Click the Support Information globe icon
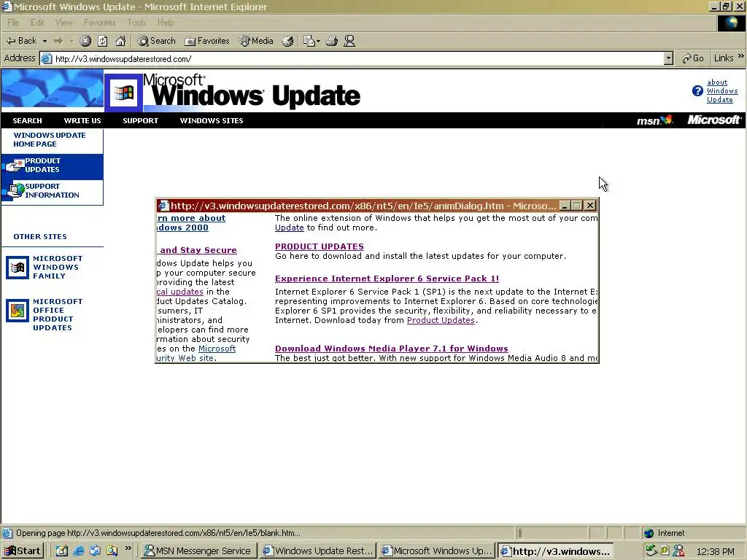This screenshot has height=560, width=747. 15,190
